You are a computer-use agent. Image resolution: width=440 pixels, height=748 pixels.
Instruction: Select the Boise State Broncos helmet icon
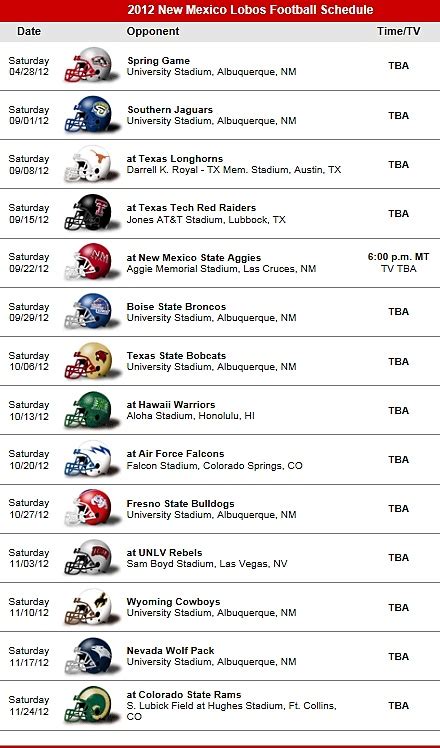(x=89, y=311)
